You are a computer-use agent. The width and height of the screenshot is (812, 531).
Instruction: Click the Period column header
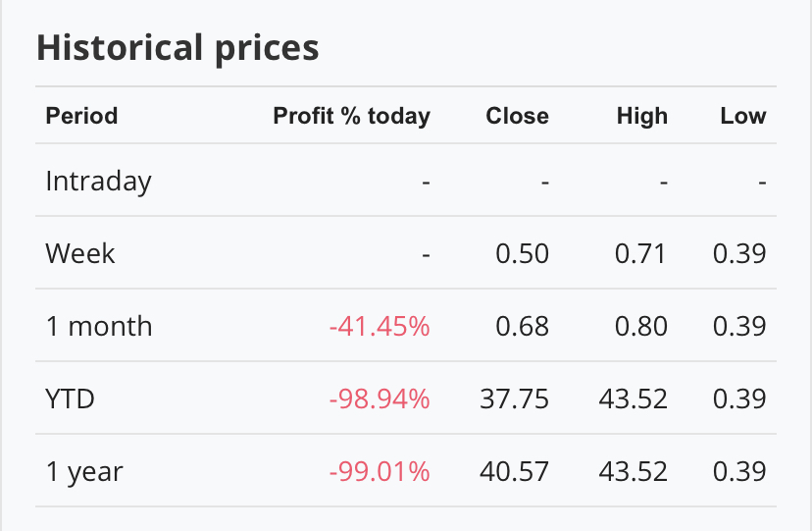pos(81,116)
